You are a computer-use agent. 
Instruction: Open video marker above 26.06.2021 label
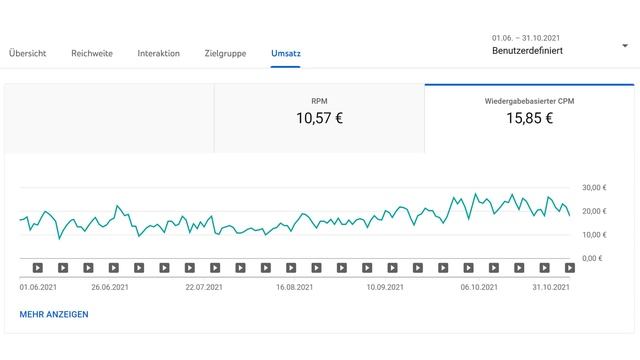tap(113, 268)
